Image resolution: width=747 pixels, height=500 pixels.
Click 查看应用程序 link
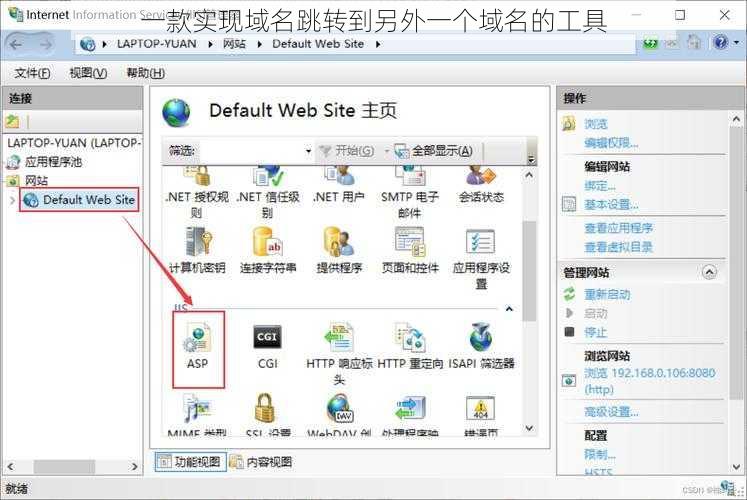pyautogui.click(x=618, y=228)
